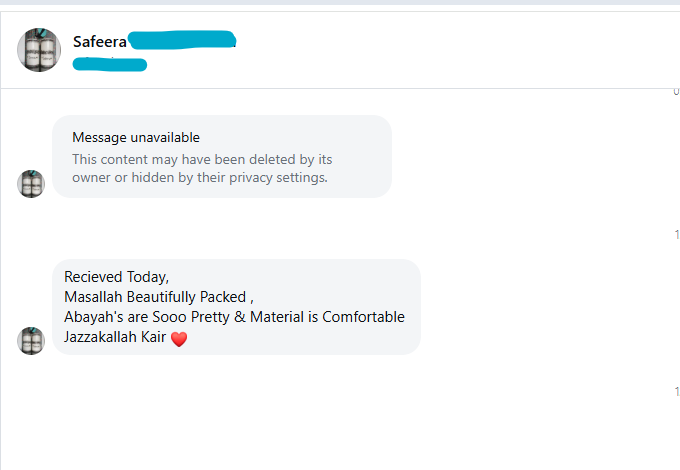Click the word "owner" in the notice

click(x=91, y=178)
